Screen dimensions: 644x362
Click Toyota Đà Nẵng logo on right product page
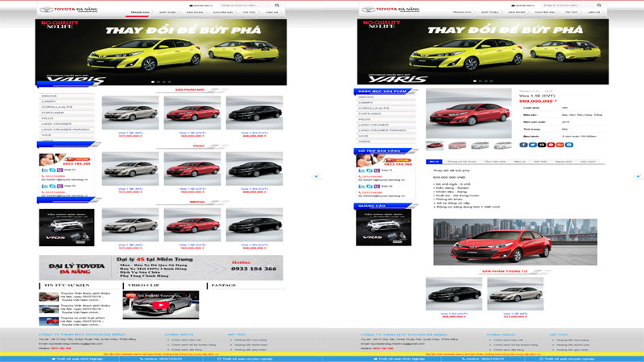(x=390, y=10)
